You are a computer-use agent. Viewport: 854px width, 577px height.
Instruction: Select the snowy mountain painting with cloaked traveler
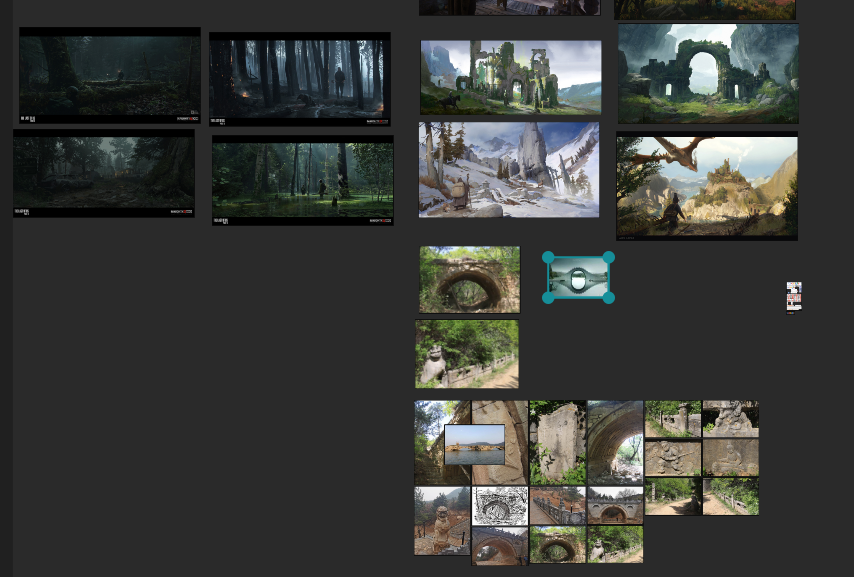click(509, 169)
